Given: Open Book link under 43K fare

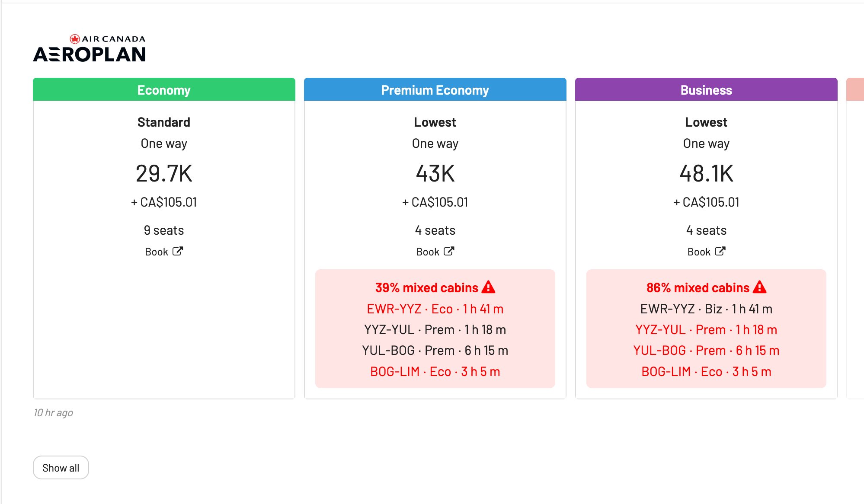Looking at the screenshot, I should (x=428, y=252).
